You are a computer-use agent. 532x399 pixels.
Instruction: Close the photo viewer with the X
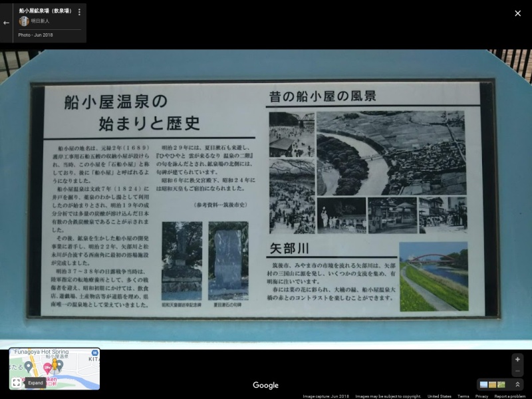(x=517, y=13)
